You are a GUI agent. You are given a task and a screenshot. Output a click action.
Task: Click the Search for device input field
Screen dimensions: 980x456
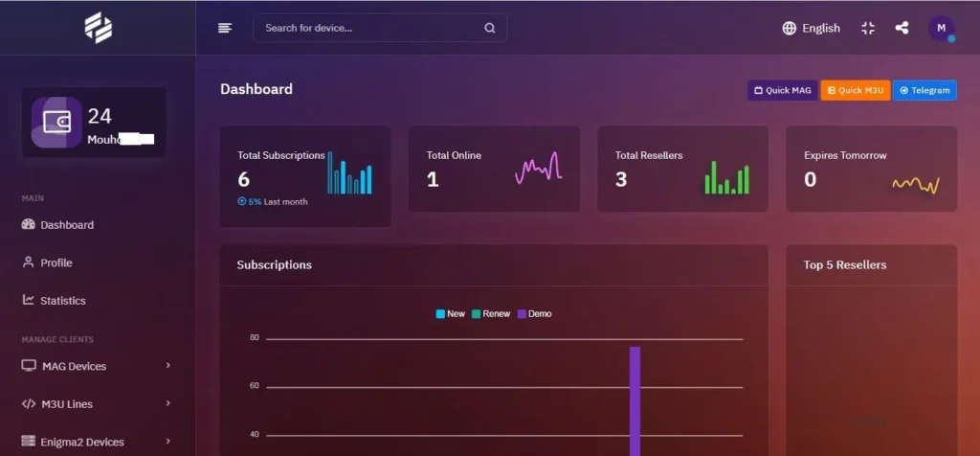(368, 28)
